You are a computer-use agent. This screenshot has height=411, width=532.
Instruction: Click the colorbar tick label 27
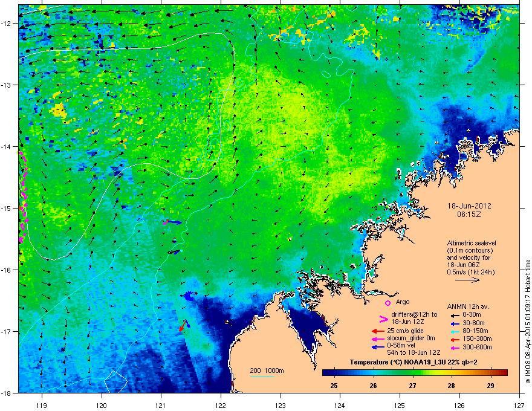point(412,386)
